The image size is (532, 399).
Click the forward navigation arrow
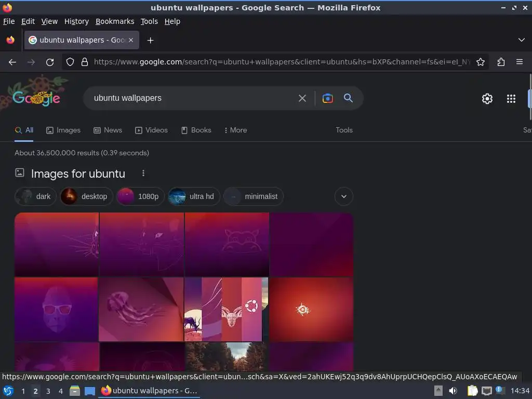pos(31,62)
